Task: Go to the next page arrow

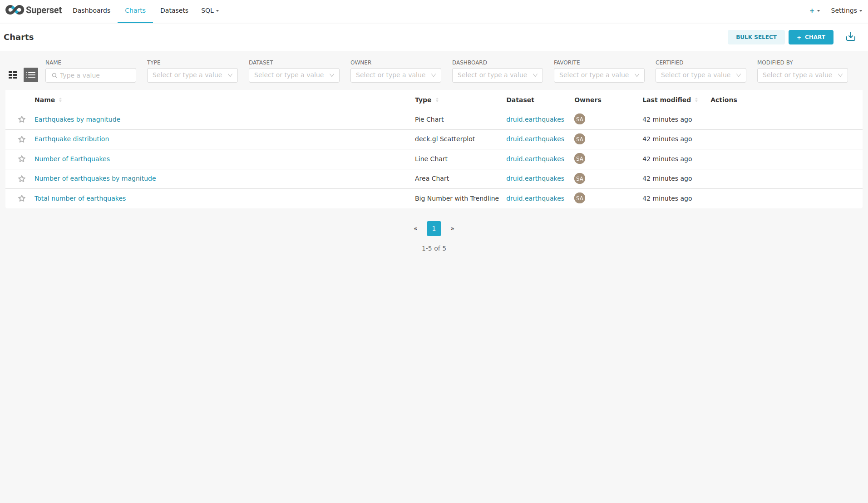Action: [452, 229]
